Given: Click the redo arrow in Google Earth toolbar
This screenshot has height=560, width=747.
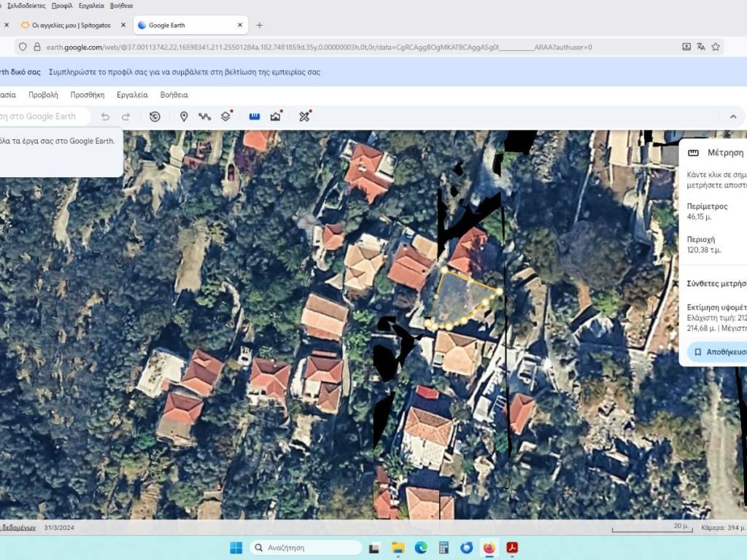Looking at the screenshot, I should [125, 117].
